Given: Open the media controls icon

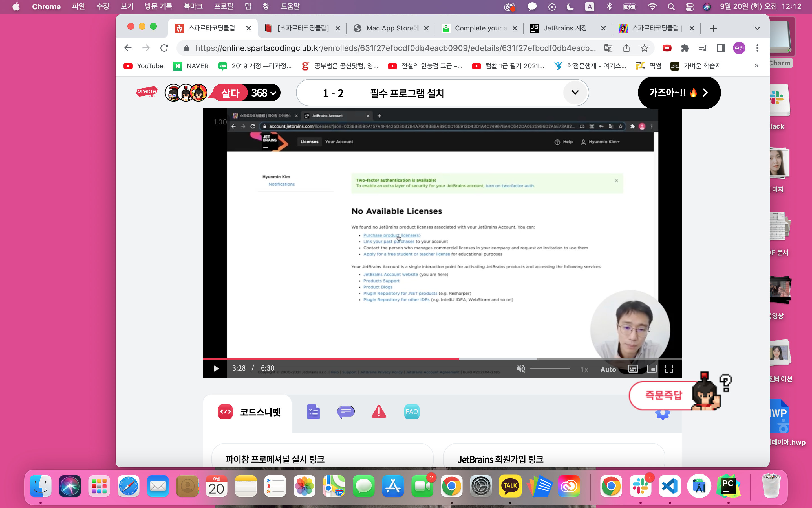Looking at the screenshot, I should click(703, 48).
